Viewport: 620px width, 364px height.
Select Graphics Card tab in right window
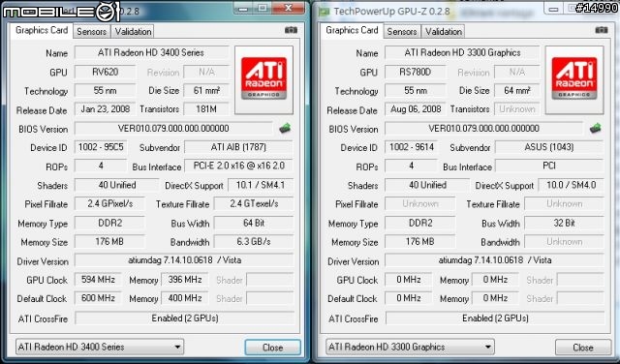352,30
